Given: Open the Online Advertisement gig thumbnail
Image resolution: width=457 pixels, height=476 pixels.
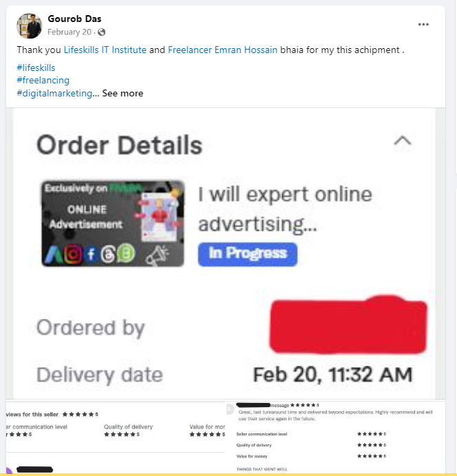Looking at the screenshot, I should [112, 224].
